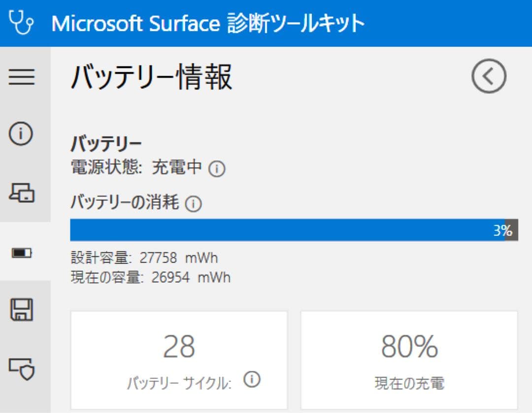Click the devices icon in the sidebar
Image resolution: width=532 pixels, height=413 pixels.
pos(21,193)
